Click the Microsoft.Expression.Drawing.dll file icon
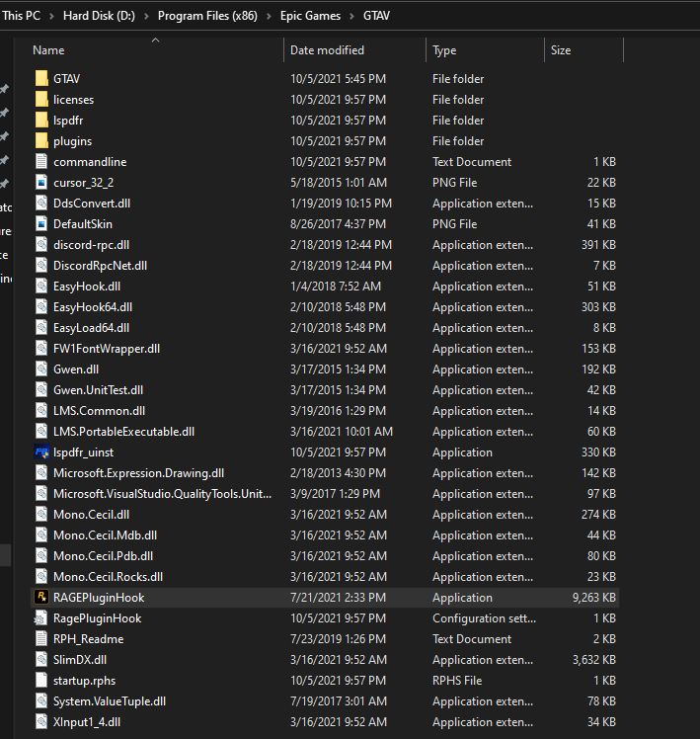 [41, 473]
